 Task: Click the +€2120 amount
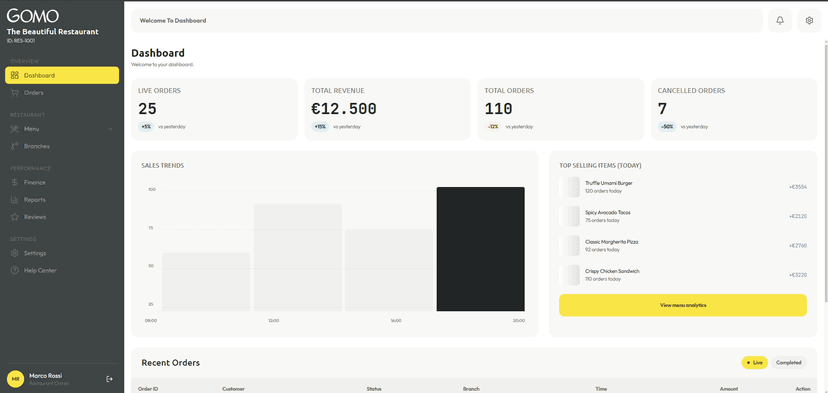pos(798,217)
